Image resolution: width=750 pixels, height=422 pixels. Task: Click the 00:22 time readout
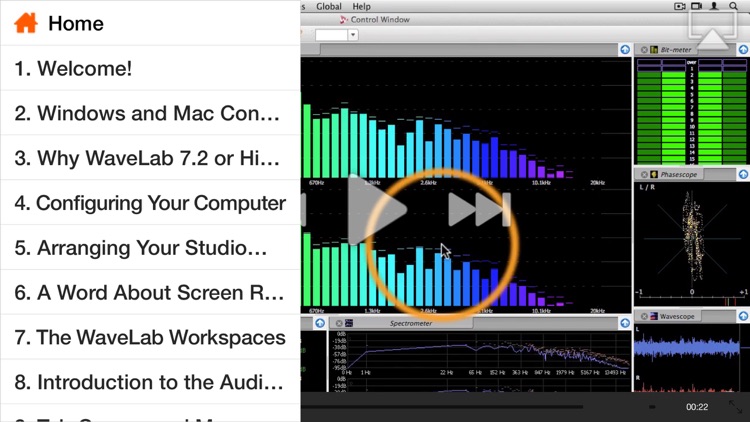pos(697,407)
